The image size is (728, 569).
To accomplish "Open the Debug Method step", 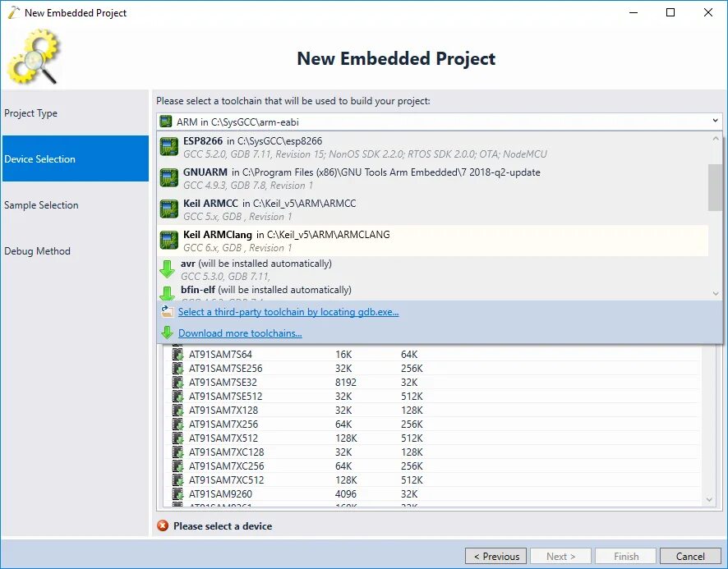I will (x=76, y=250).
